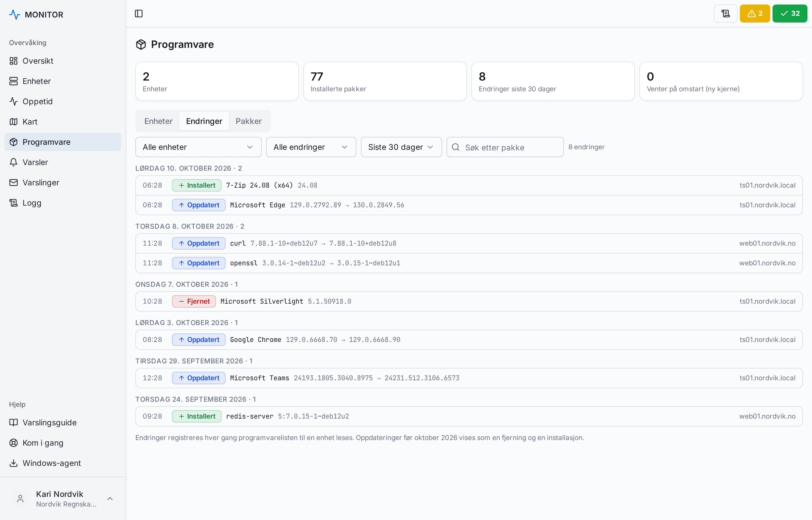Screen dimensions: 812x520
Task: Open Enheter server icon in sidebar
Action: tap(14, 81)
